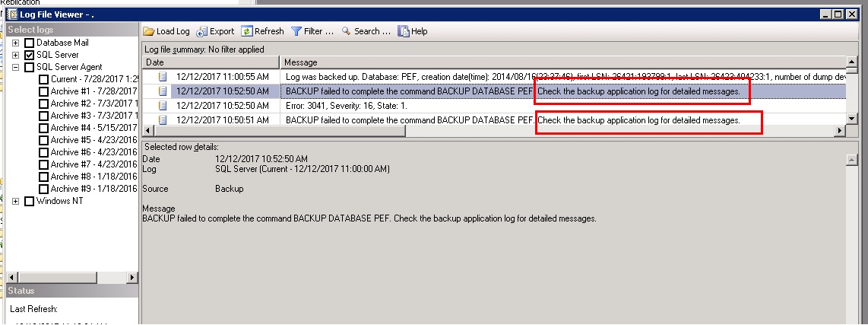Click the log grid scroll-left arrow
This screenshot has width=868, height=325.
coord(147,130)
